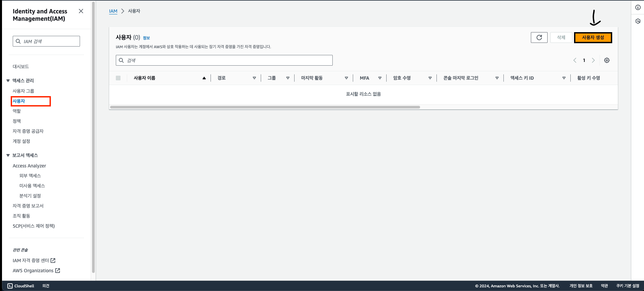The image size is (644, 291).
Task: Click the sidebar vertical scrollbar
Action: pos(93,138)
